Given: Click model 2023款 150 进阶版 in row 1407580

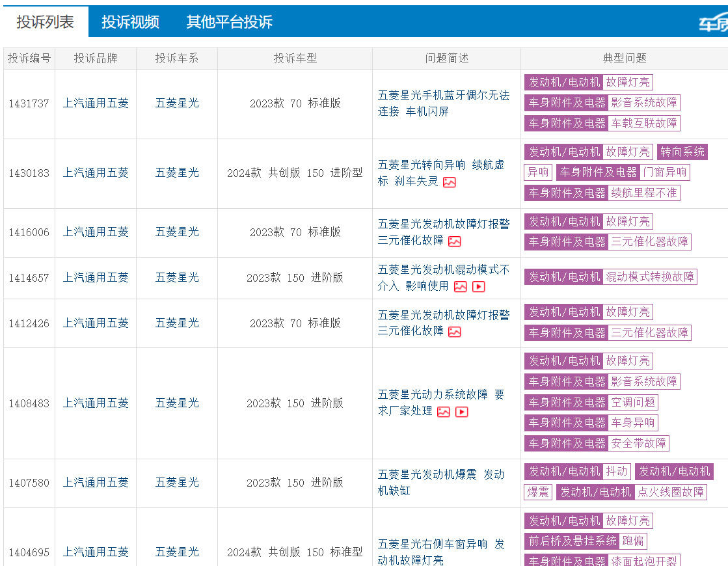Looking at the screenshot, I should pyautogui.click(x=295, y=483).
